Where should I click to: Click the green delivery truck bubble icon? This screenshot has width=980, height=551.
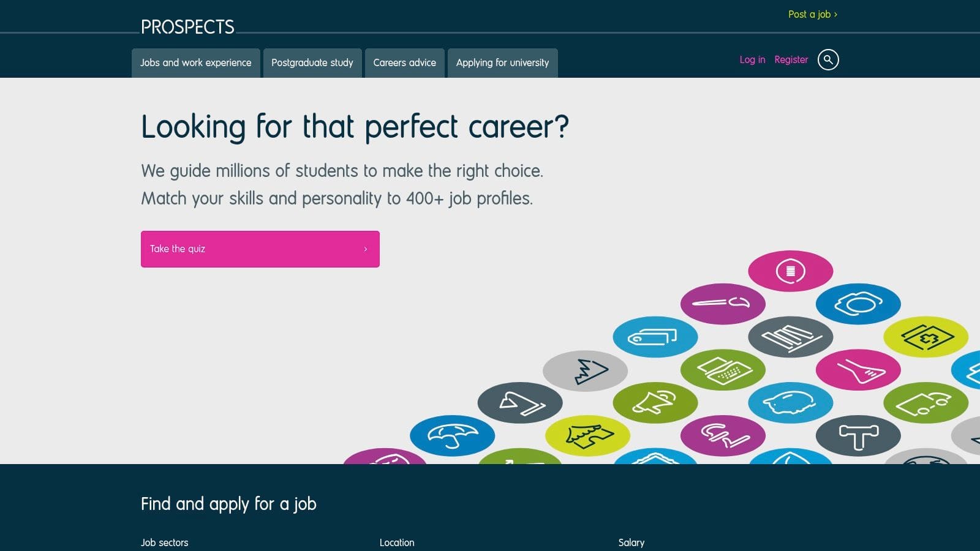click(x=924, y=402)
